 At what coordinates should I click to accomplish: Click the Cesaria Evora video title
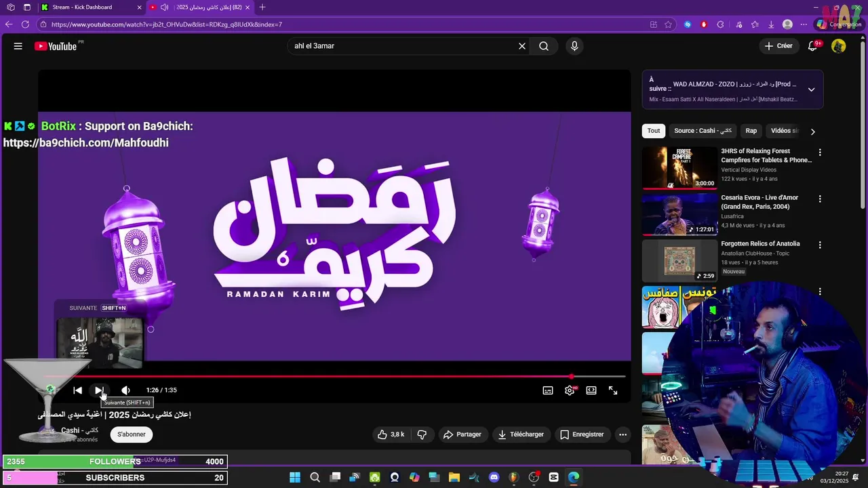tap(759, 202)
